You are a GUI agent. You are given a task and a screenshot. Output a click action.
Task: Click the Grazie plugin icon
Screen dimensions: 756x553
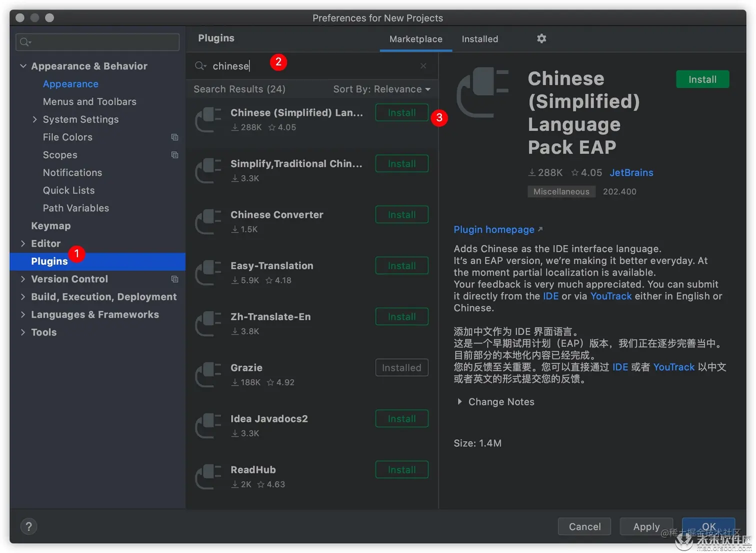[x=208, y=374]
